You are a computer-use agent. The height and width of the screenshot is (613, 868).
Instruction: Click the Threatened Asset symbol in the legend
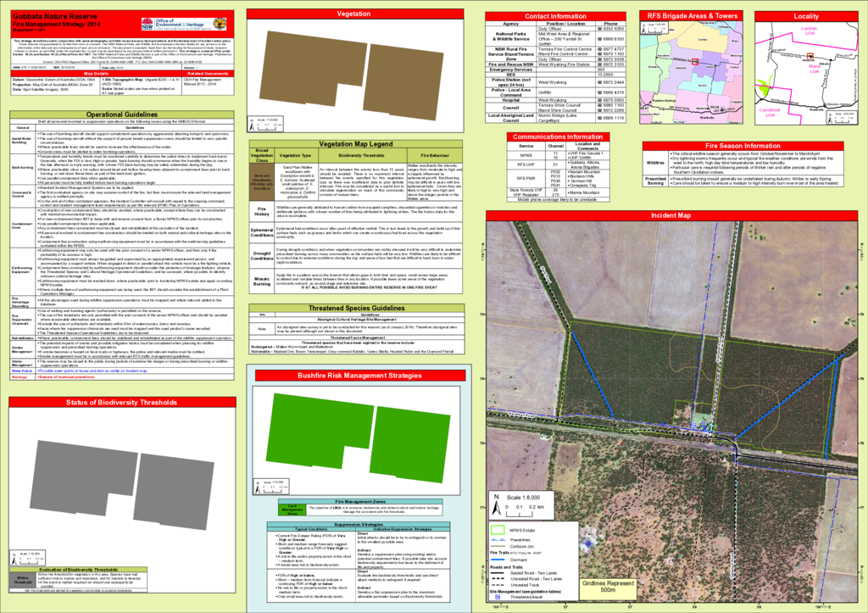click(497, 597)
